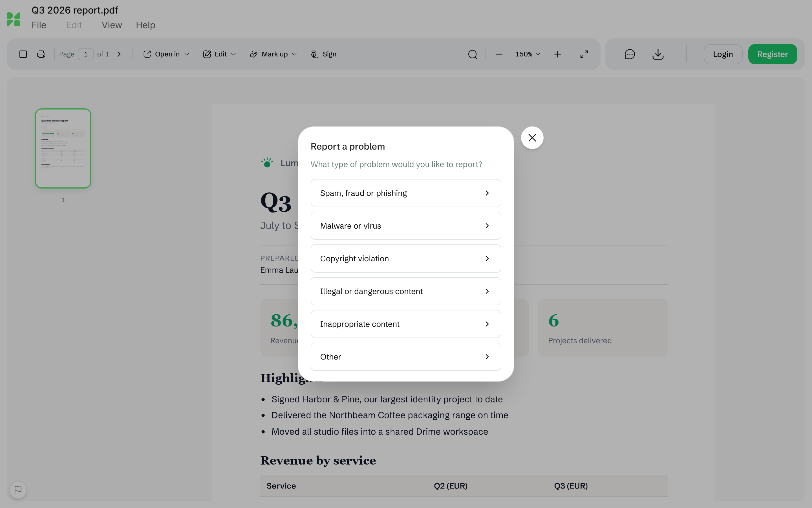The width and height of the screenshot is (812, 508).
Task: Open comments speech bubble icon
Action: pyautogui.click(x=630, y=54)
